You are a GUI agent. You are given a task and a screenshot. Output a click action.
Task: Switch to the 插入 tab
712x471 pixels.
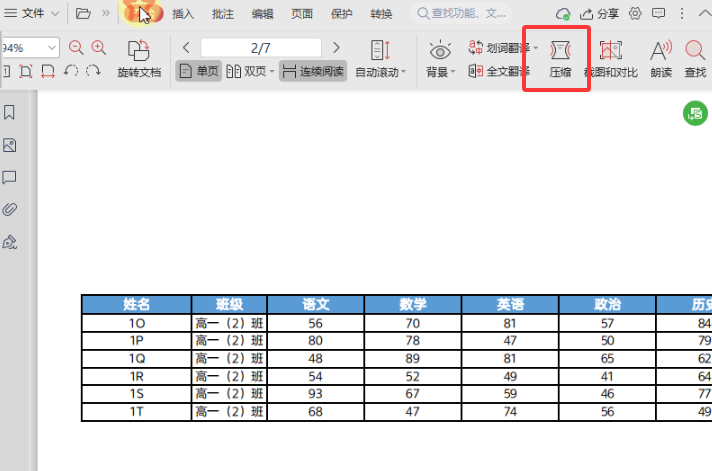click(183, 14)
